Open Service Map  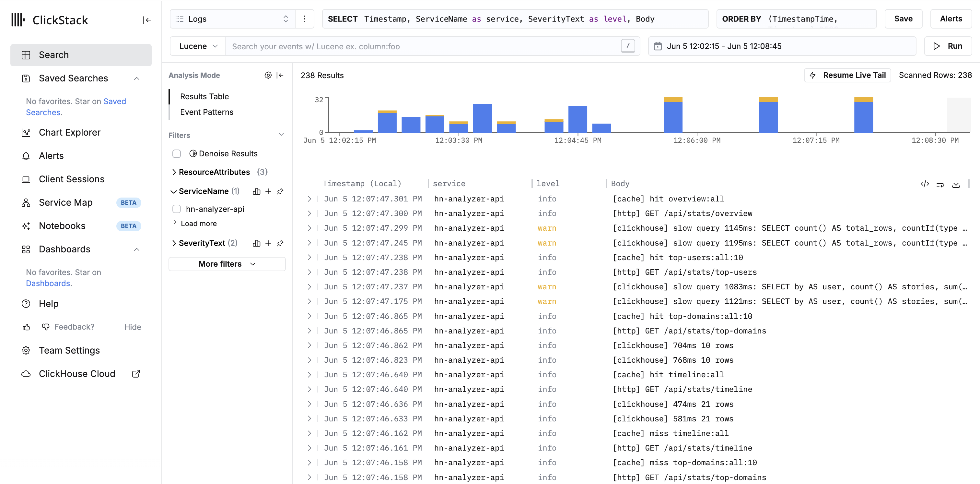tap(81, 203)
